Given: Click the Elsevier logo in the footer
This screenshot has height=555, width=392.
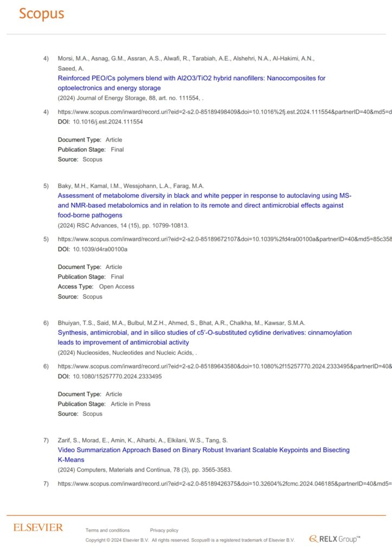Looking at the screenshot, I should (38, 527).
